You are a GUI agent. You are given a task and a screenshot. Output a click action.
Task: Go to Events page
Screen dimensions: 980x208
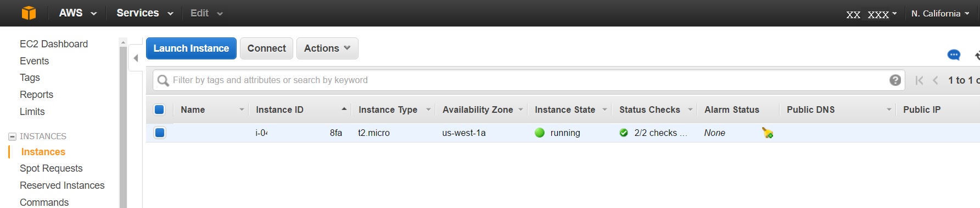pyautogui.click(x=34, y=61)
